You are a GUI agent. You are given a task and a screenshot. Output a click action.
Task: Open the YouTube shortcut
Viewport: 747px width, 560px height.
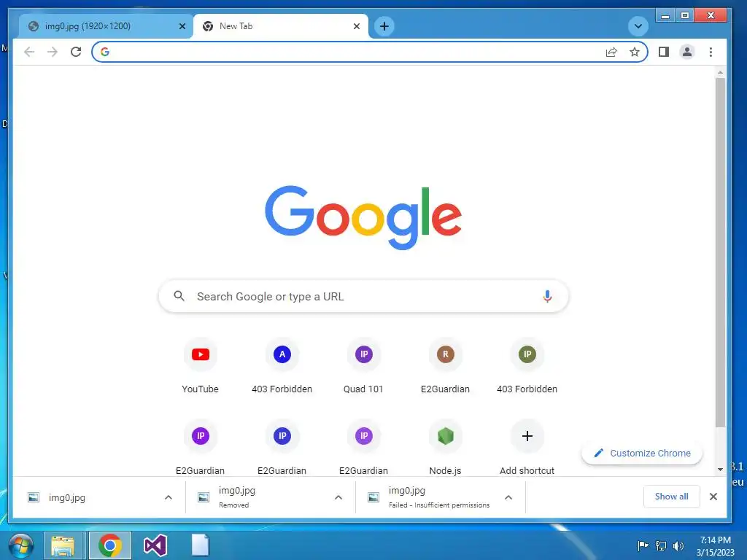(x=200, y=366)
